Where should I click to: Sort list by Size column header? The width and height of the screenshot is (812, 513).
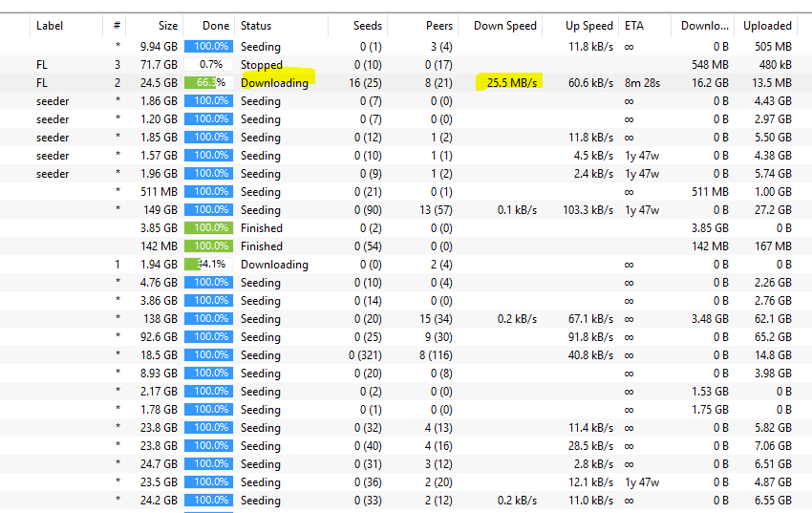click(167, 26)
